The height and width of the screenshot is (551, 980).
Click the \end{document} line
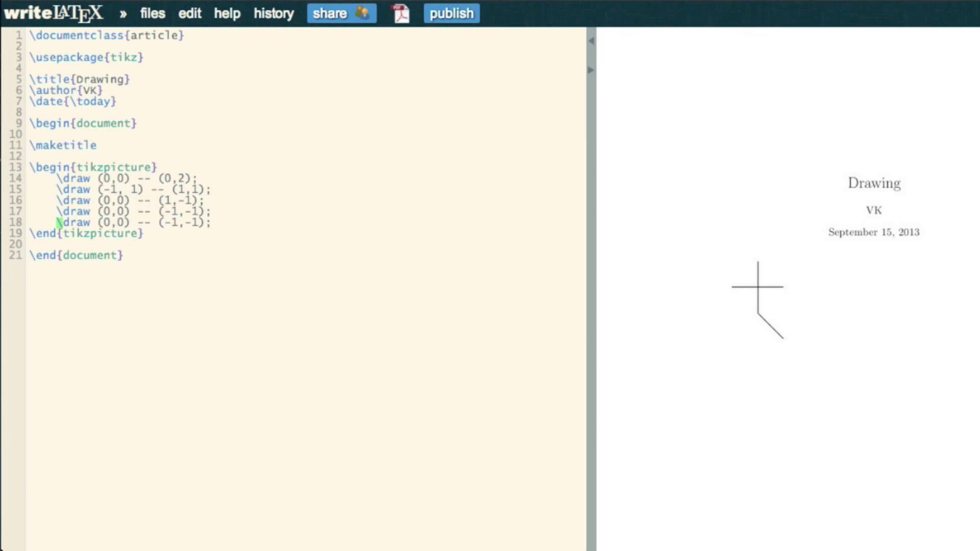pos(76,255)
